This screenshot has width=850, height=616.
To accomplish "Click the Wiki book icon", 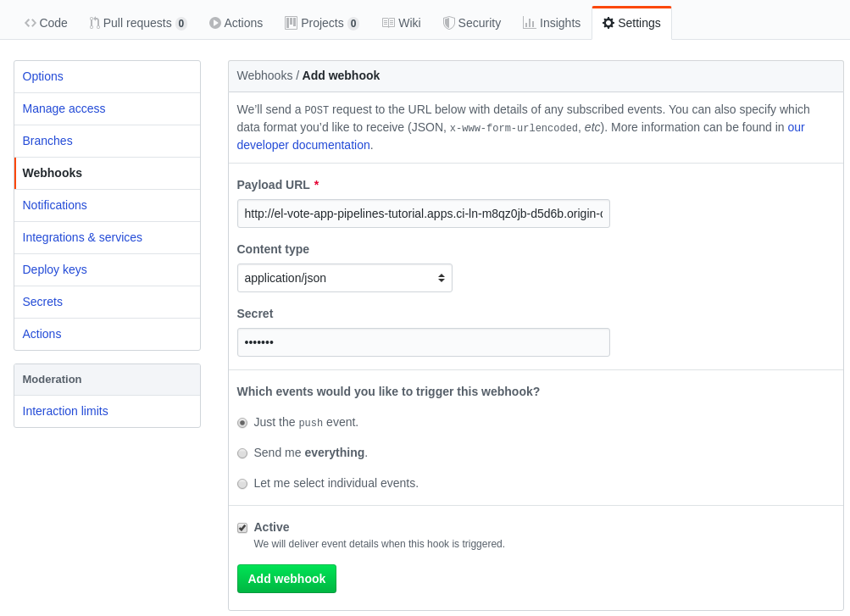I will click(388, 23).
